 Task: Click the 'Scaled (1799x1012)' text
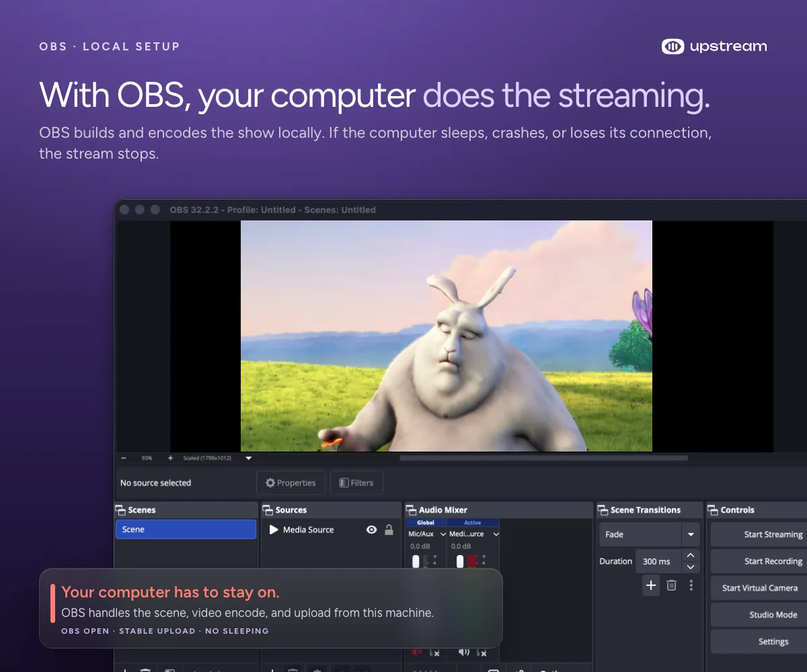click(x=207, y=458)
